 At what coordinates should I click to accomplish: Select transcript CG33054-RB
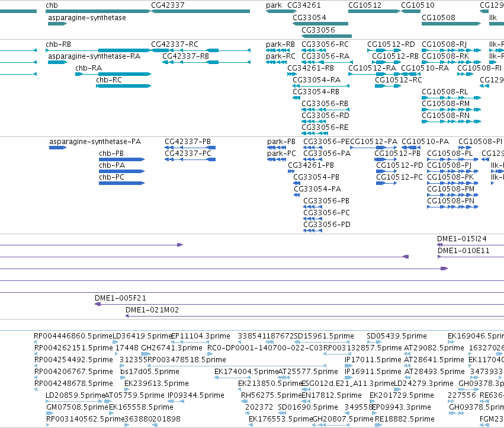coord(296,98)
